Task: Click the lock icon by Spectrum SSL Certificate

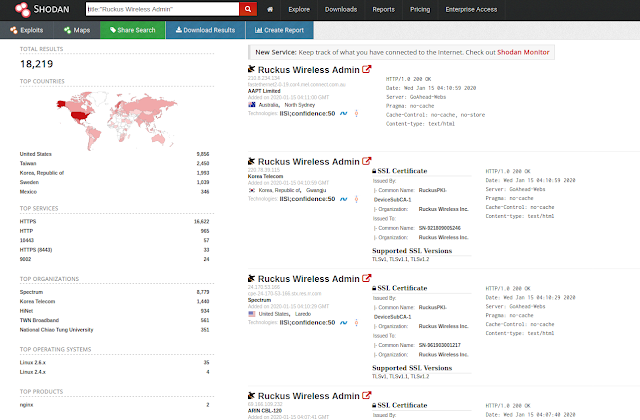Action: (x=374, y=288)
